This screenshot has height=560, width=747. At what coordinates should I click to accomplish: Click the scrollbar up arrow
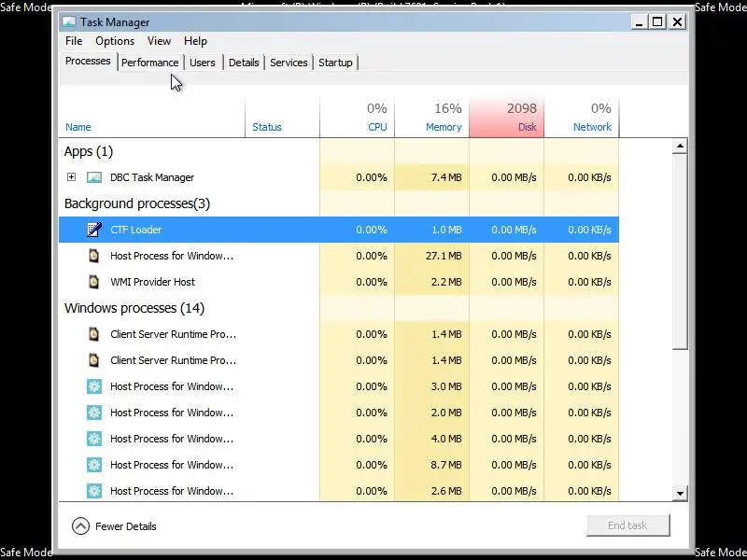680,147
